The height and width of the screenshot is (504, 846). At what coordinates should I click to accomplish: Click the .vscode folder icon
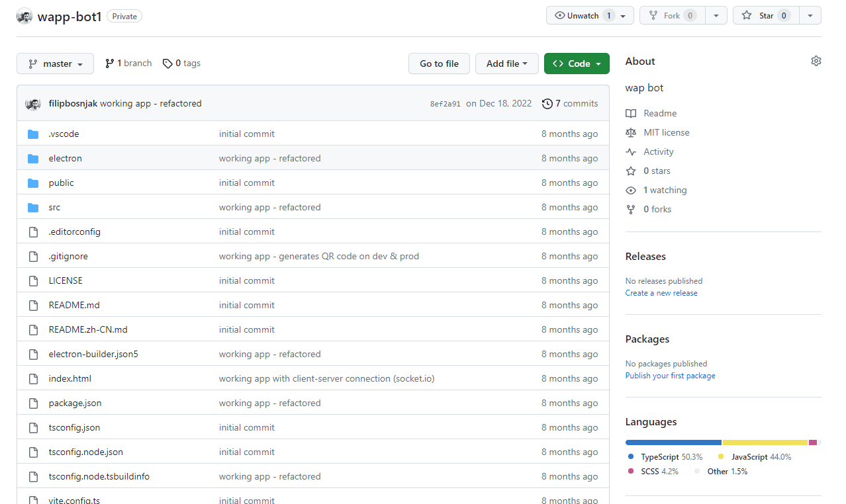33,134
